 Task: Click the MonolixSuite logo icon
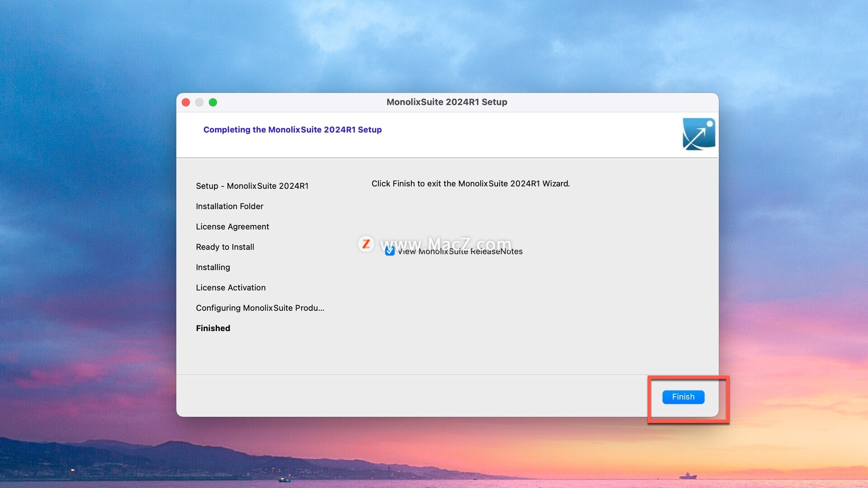698,134
